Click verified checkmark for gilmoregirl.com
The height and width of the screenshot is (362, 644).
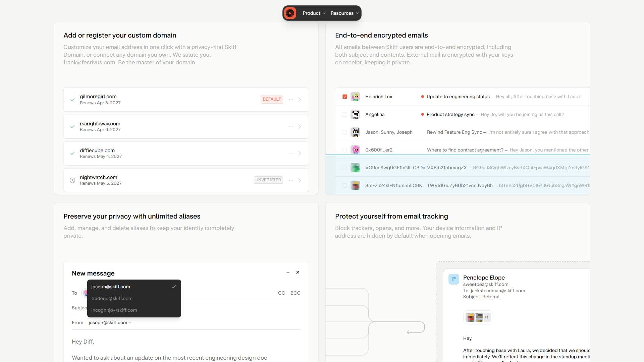[x=72, y=100]
